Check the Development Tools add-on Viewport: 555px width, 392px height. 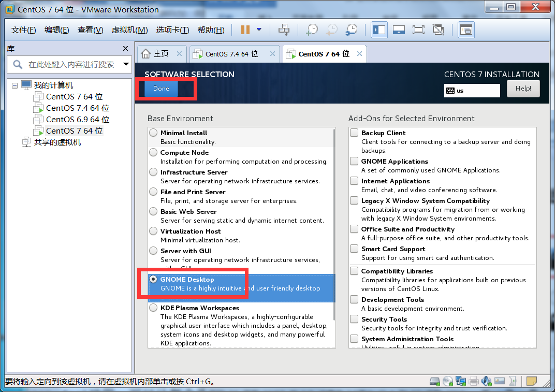354,299
